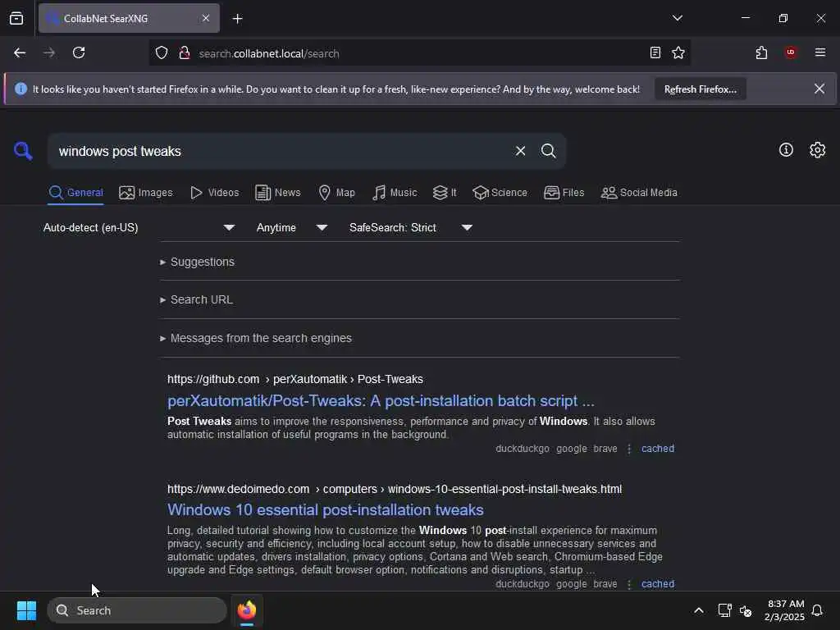Open the Extensions puzzle icon
The height and width of the screenshot is (630, 840).
[761, 53]
